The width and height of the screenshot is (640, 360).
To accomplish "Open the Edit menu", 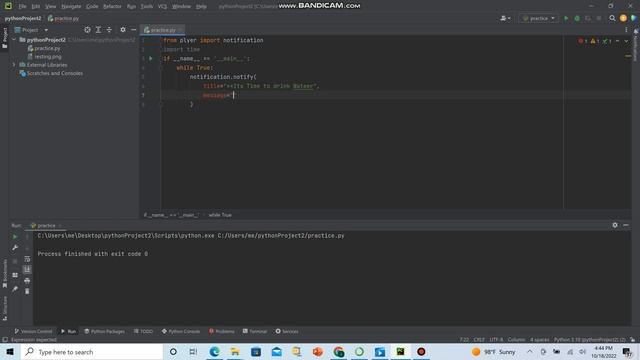I will coord(36,7).
